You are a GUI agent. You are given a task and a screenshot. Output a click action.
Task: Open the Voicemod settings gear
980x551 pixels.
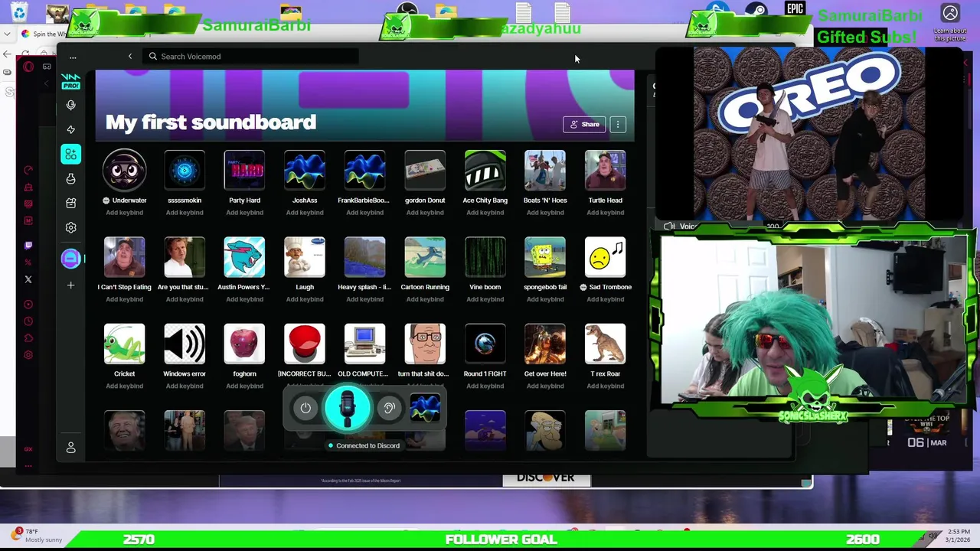[x=70, y=227]
